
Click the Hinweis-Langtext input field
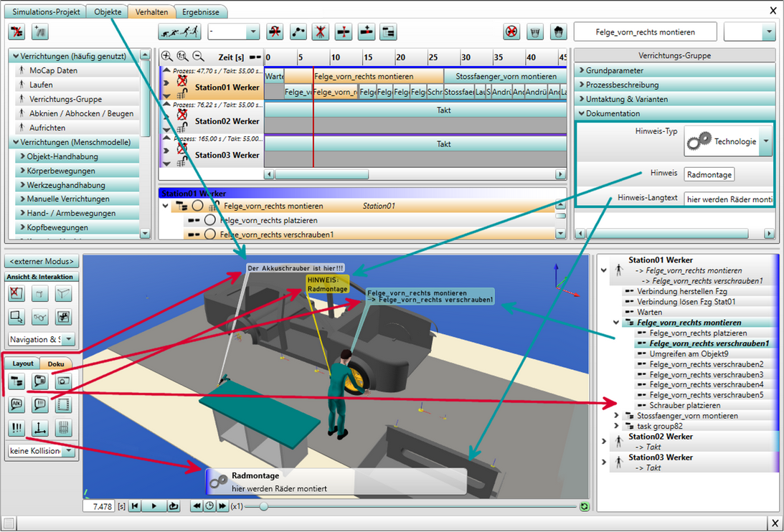[728, 199]
